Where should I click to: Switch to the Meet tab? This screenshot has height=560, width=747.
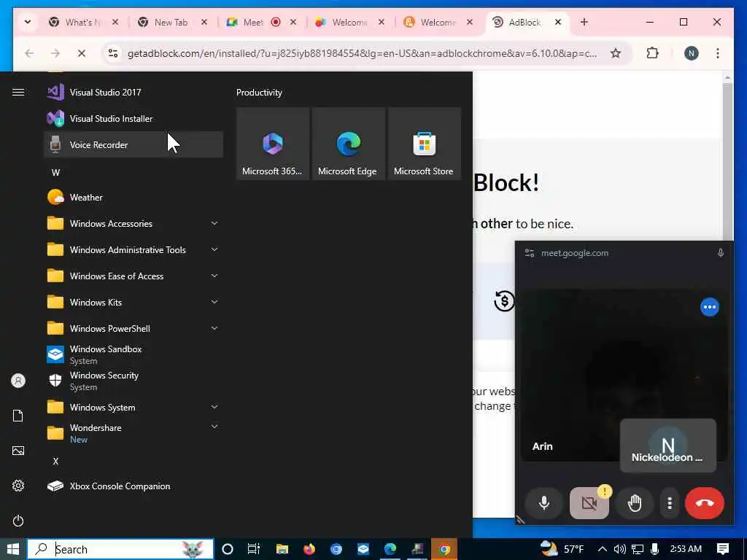click(x=262, y=23)
